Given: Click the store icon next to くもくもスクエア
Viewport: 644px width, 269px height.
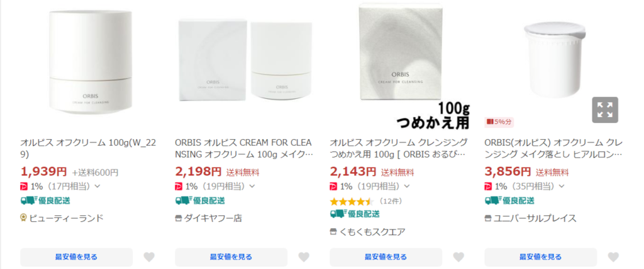Looking at the screenshot, I should pyautogui.click(x=333, y=232).
